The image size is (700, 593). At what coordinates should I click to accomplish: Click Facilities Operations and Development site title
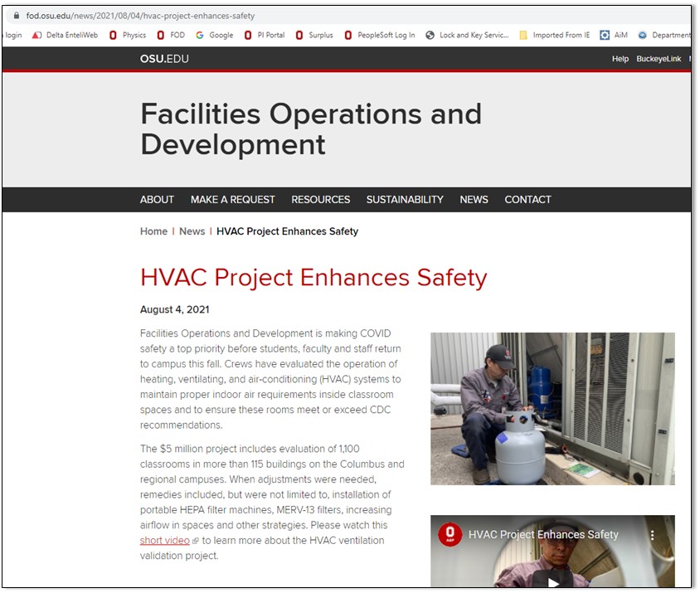(x=311, y=129)
